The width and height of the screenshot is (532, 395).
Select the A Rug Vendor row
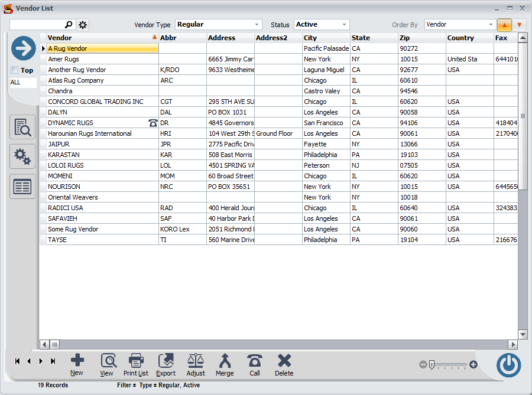point(102,48)
